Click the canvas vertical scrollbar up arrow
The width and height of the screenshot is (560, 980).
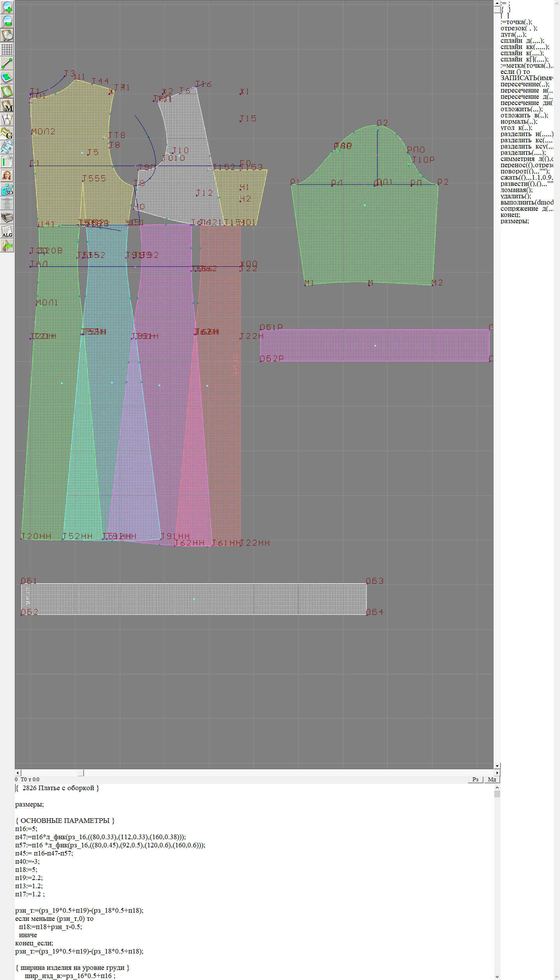(497, 3)
